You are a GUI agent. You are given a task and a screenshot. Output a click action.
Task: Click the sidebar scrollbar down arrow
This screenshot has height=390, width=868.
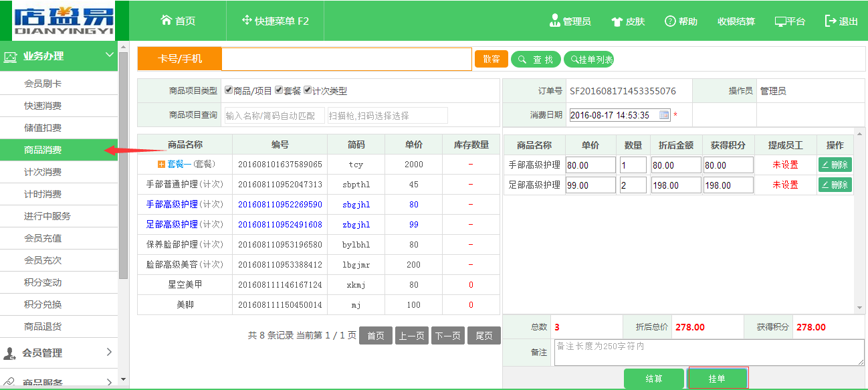tap(123, 381)
